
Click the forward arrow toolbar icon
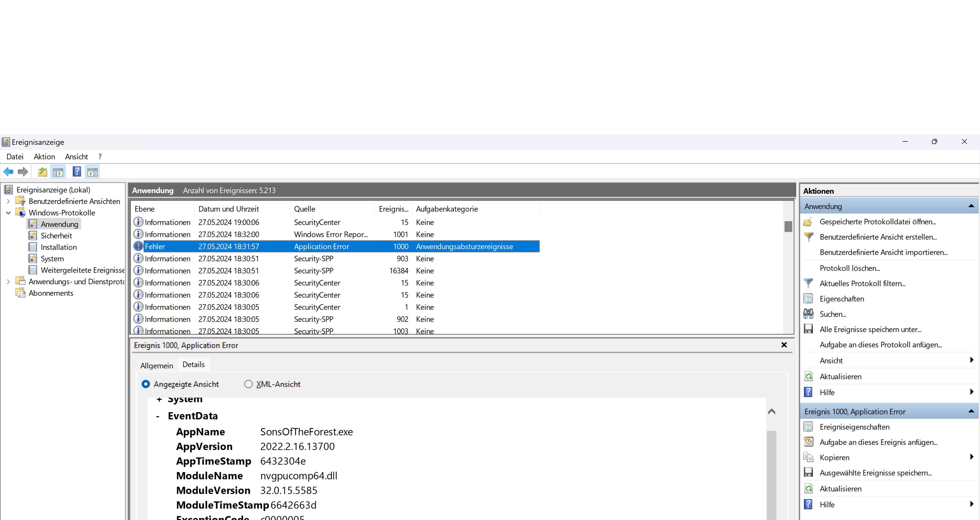[23, 172]
